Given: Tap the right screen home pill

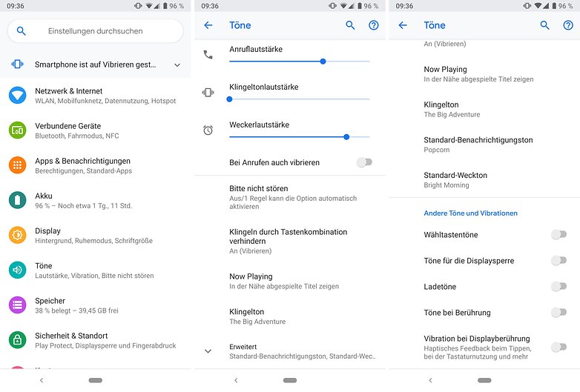Looking at the screenshot, I should [x=484, y=380].
